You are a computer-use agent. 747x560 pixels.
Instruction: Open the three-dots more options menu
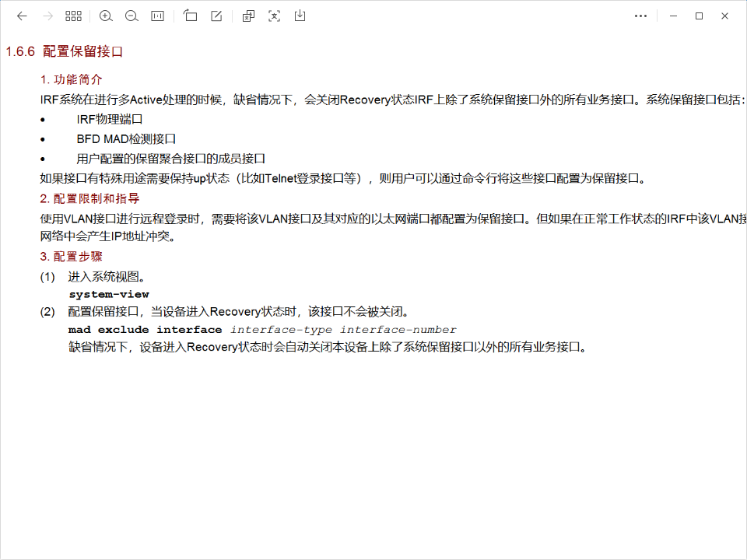(x=640, y=16)
